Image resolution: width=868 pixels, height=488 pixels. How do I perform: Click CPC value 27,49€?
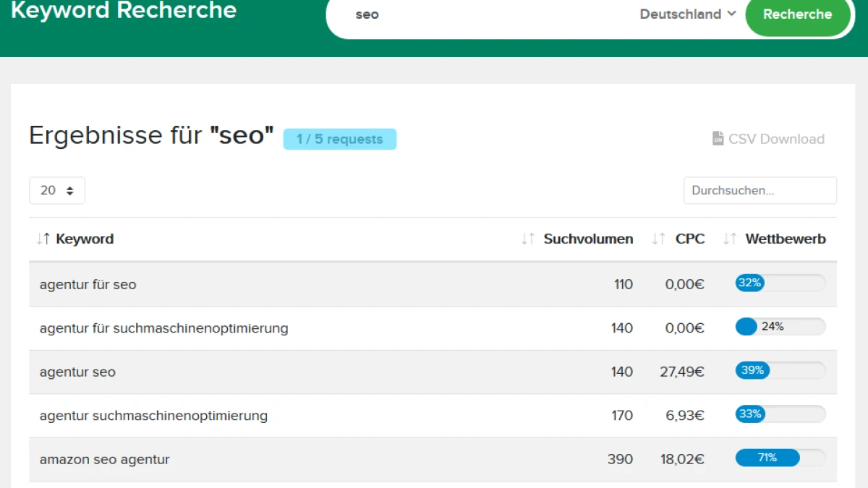pyautogui.click(x=682, y=372)
